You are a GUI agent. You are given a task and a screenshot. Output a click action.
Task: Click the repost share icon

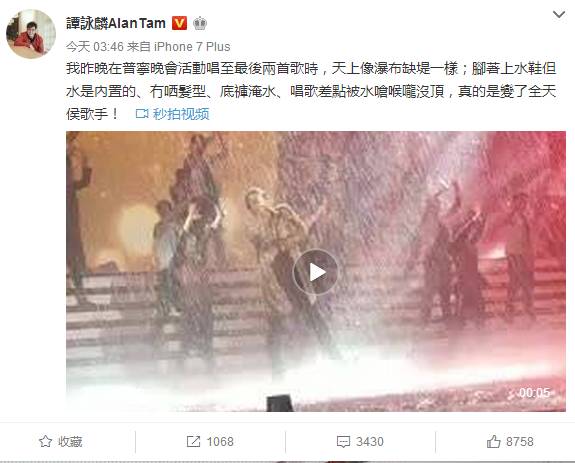point(193,441)
